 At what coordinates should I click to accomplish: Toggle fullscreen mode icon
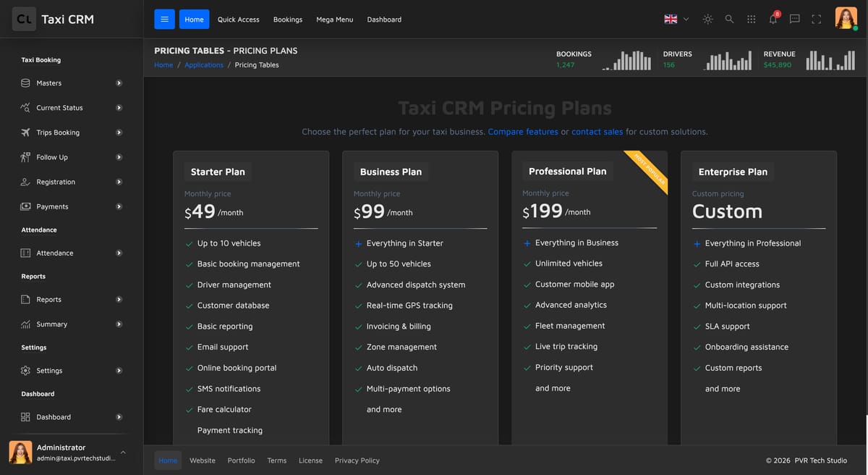pyautogui.click(x=816, y=20)
